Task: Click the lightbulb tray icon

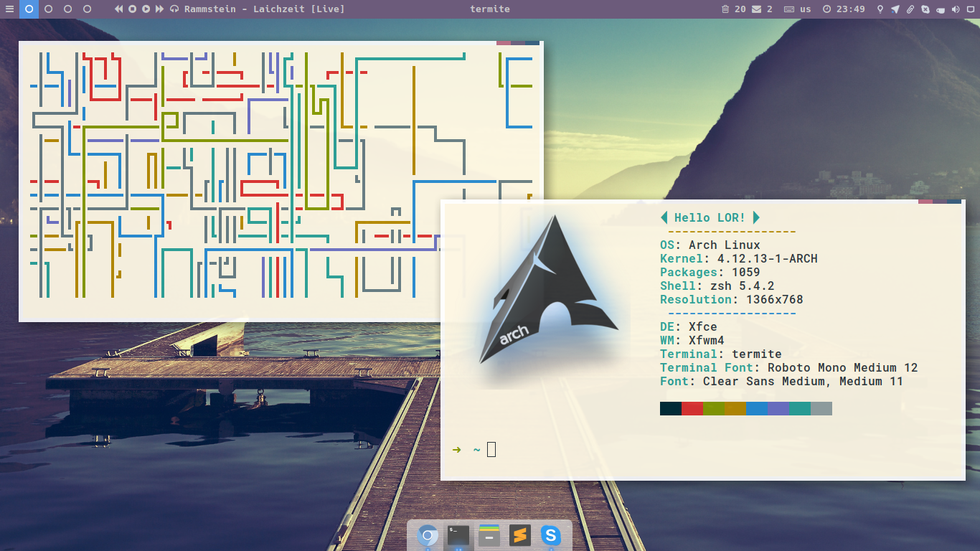Action: coord(880,9)
